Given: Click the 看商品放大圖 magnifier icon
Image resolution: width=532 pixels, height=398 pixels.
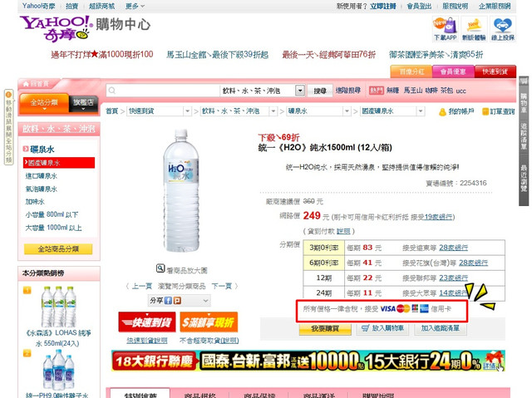Looking at the screenshot, I should point(160,268).
